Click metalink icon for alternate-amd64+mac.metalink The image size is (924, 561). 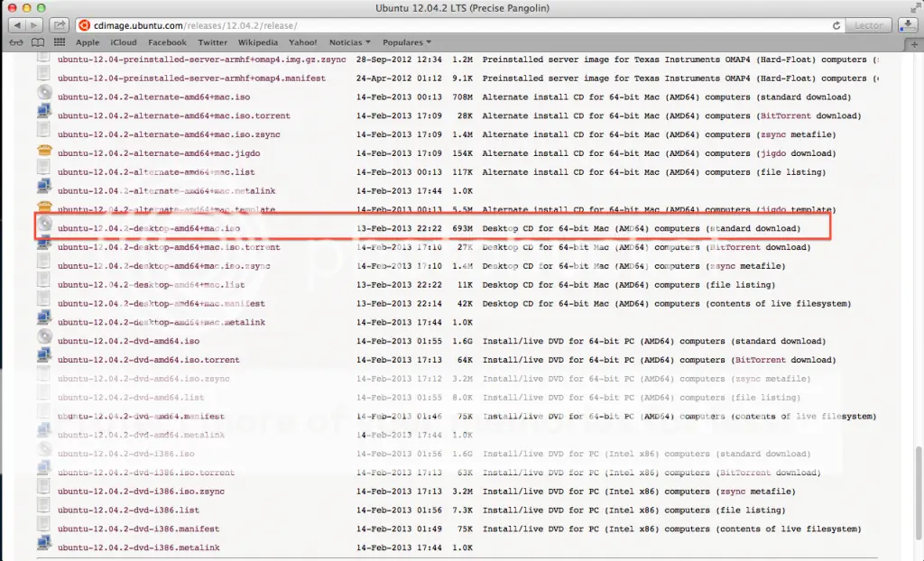pyautogui.click(x=44, y=186)
